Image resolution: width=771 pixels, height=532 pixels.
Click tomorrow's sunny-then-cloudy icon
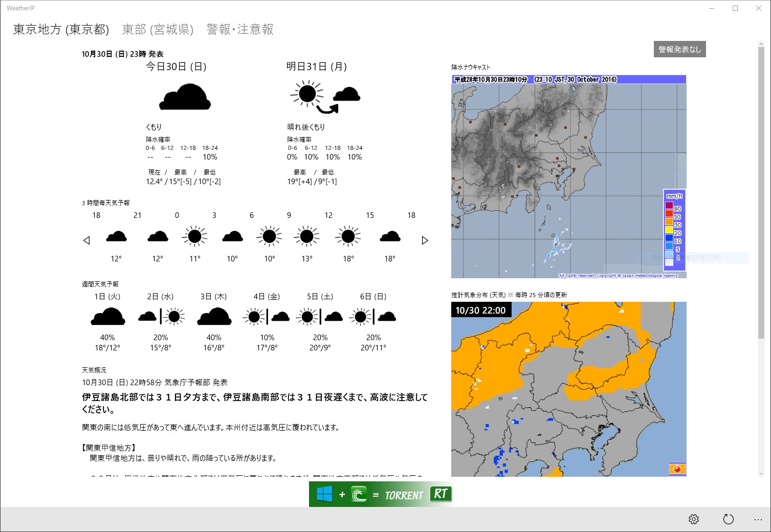(x=325, y=97)
